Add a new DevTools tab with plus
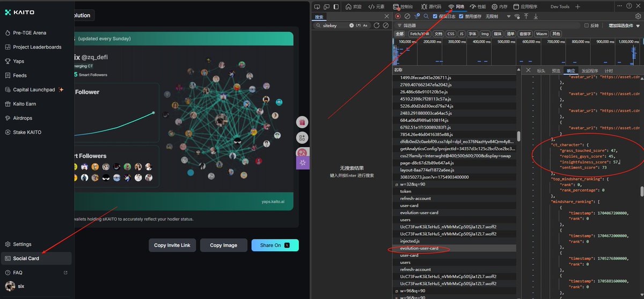 click(578, 6)
